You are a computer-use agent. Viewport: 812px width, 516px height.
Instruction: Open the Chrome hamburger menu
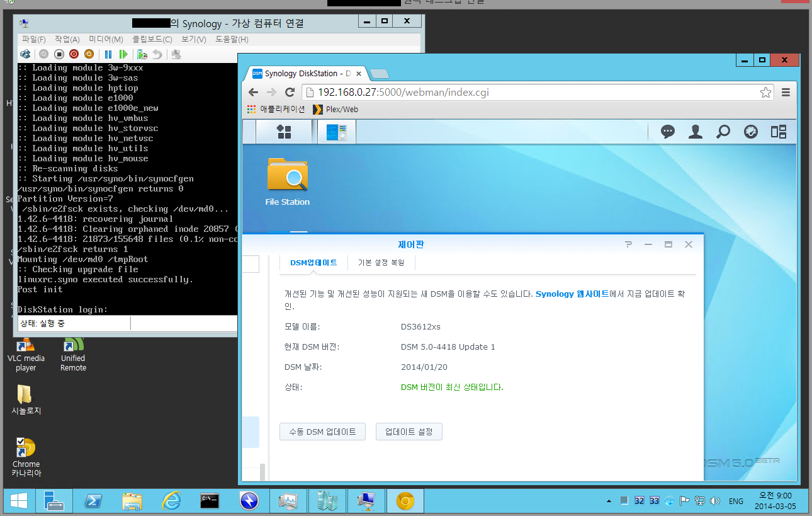tap(786, 92)
